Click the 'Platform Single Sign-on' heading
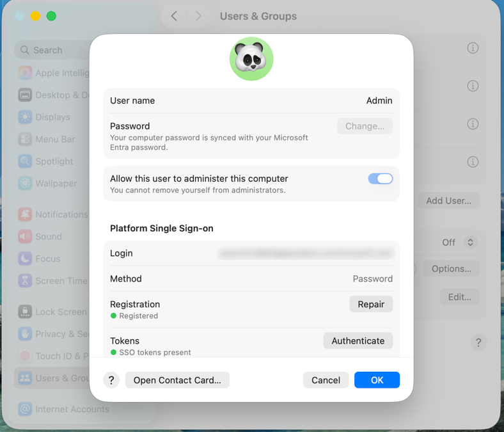This screenshot has width=504, height=432. 162,228
